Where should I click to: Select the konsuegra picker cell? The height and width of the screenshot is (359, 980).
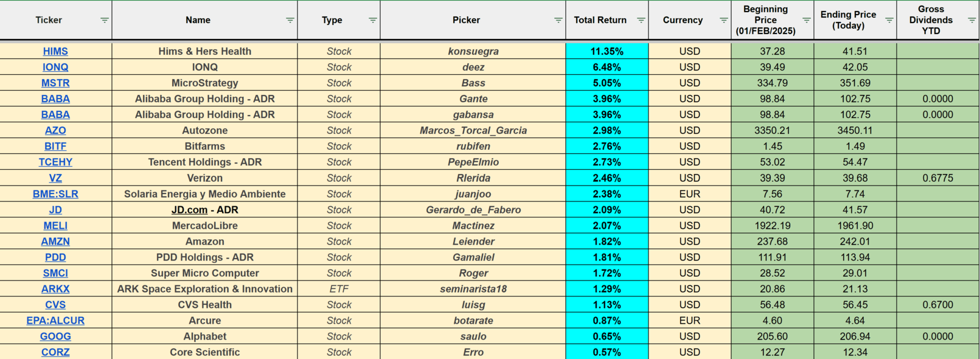[473, 51]
